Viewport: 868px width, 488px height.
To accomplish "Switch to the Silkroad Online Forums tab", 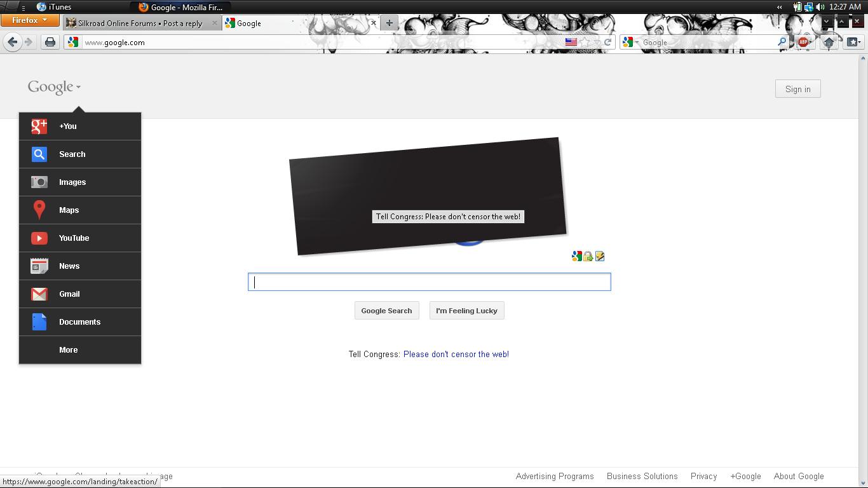I will [x=140, y=24].
